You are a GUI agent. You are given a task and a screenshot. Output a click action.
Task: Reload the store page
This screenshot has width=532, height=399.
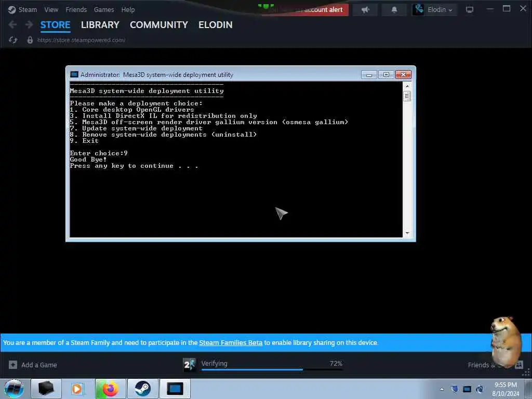click(x=13, y=40)
